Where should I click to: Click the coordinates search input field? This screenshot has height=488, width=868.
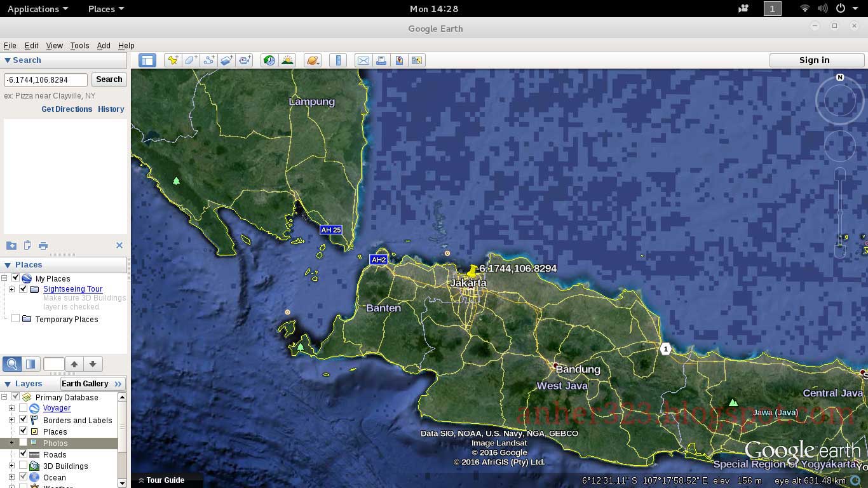(x=46, y=80)
